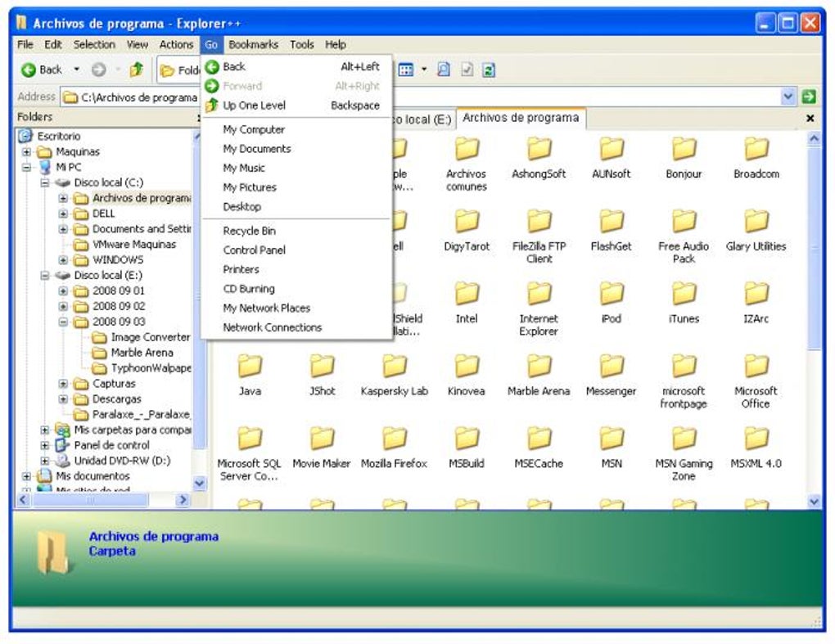Click the refresh toolbar icon

coord(489,70)
